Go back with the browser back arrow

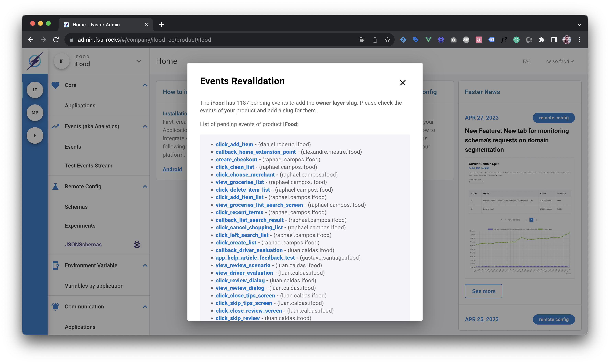point(31,40)
